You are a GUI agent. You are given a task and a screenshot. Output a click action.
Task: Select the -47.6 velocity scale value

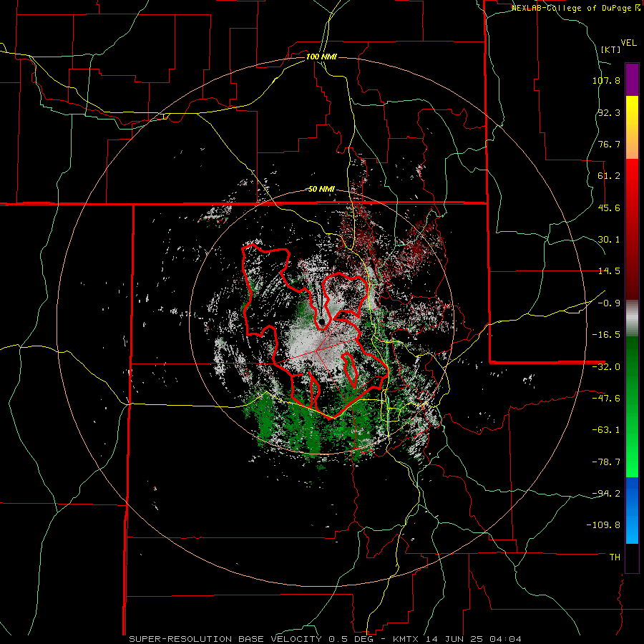click(x=606, y=399)
